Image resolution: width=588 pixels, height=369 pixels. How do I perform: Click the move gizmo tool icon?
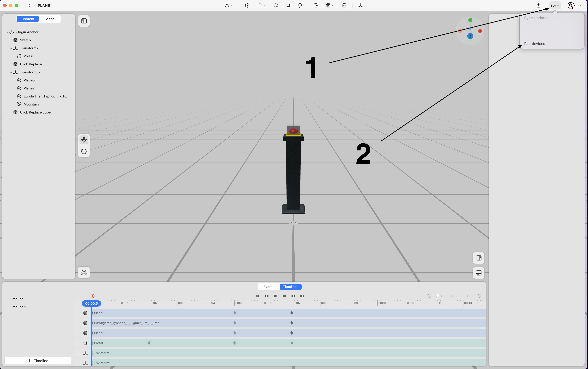[x=84, y=140]
